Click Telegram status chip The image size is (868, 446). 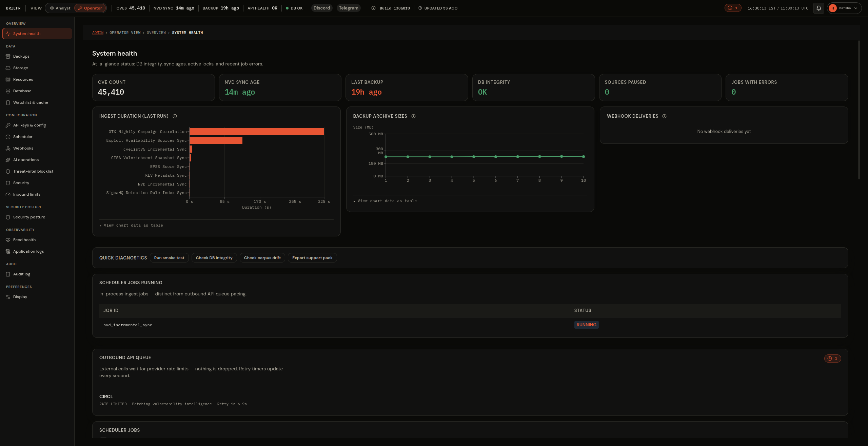coord(348,8)
